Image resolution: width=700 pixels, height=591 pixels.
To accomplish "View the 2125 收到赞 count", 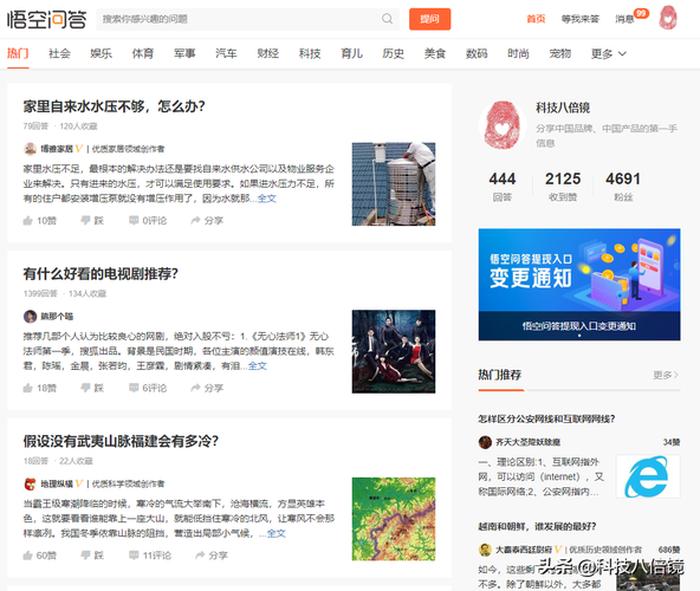I will 562,186.
